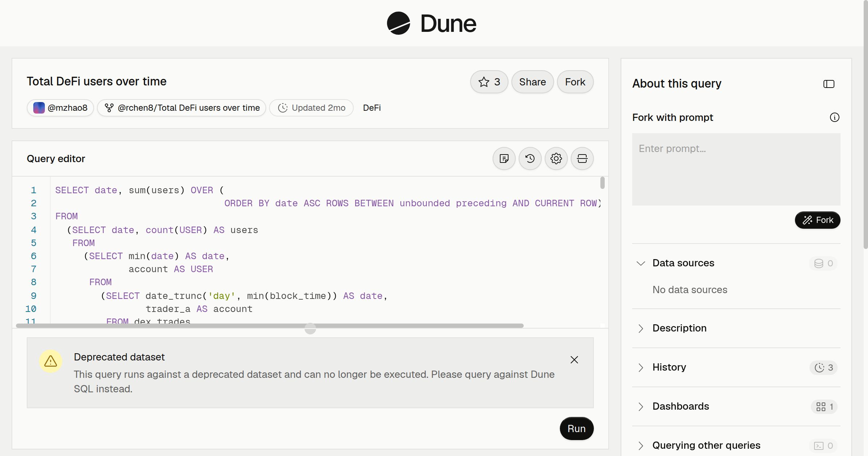Click the 'day' string in line 9
The image size is (868, 456).
pyautogui.click(x=221, y=296)
